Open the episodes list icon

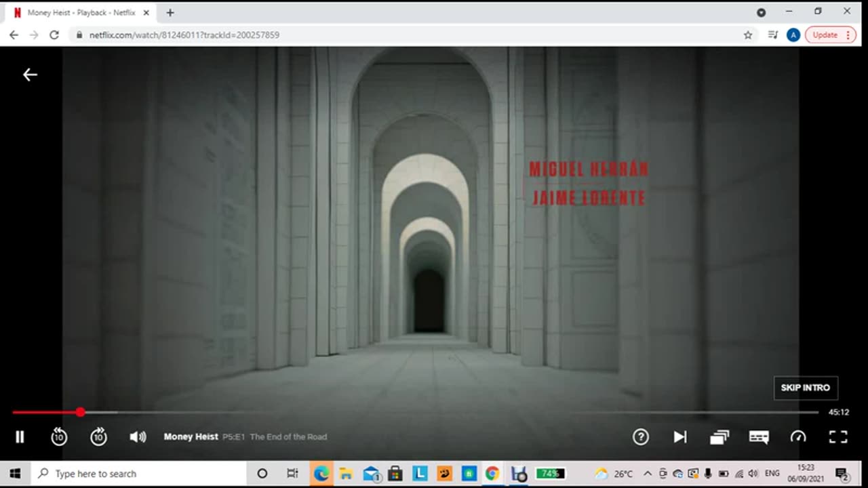pyautogui.click(x=719, y=437)
